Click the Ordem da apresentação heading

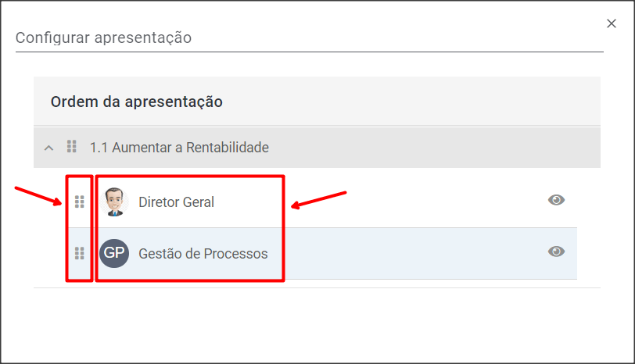click(x=137, y=102)
